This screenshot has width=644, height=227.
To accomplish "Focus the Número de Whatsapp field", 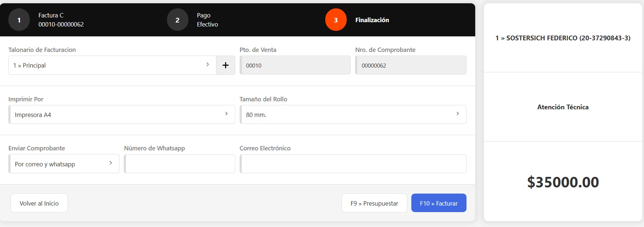I will 180,164.
